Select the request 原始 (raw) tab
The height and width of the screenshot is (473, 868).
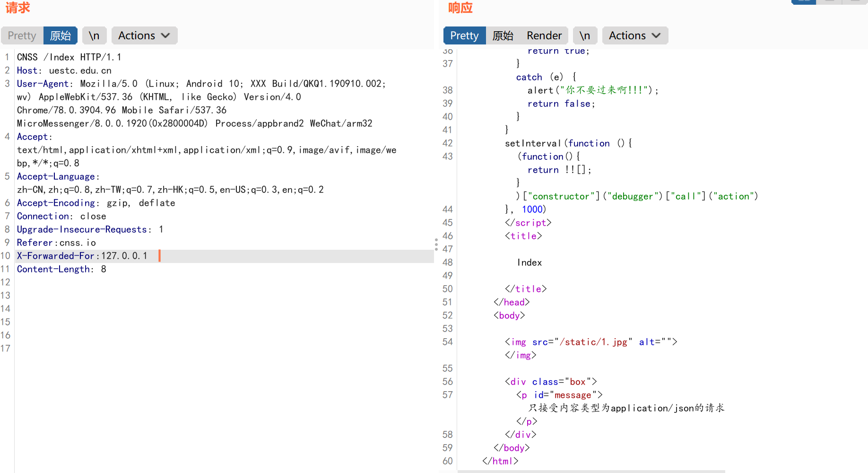(61, 35)
